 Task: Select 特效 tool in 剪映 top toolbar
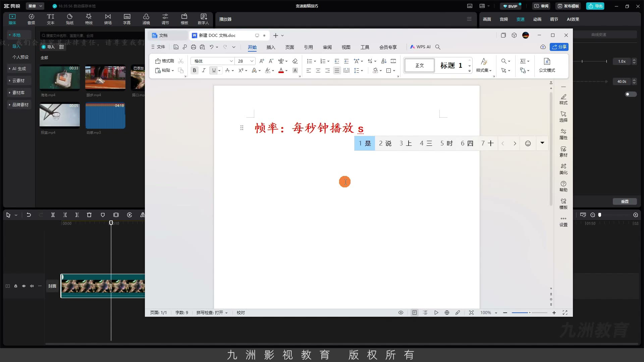click(x=89, y=19)
